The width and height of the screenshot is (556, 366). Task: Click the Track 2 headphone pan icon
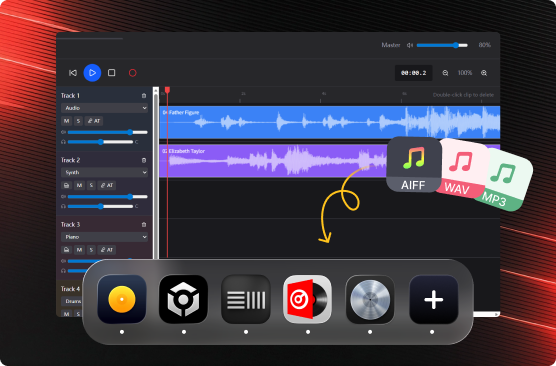63,206
